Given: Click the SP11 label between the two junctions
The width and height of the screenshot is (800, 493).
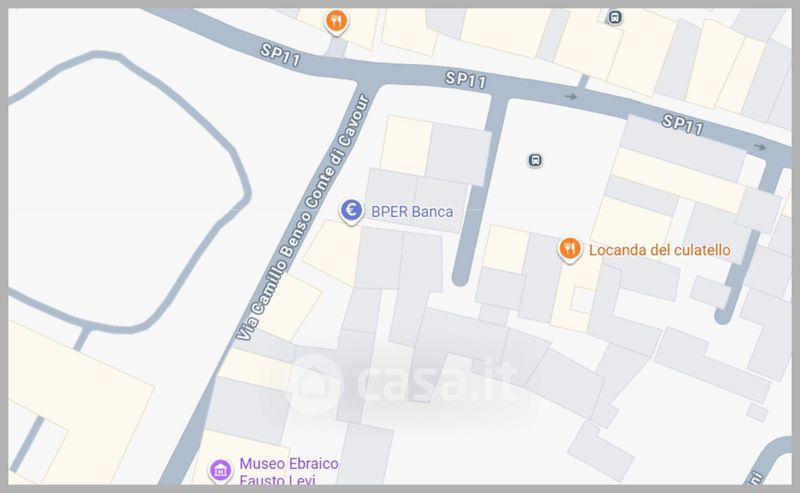Looking at the screenshot, I should click(465, 80).
